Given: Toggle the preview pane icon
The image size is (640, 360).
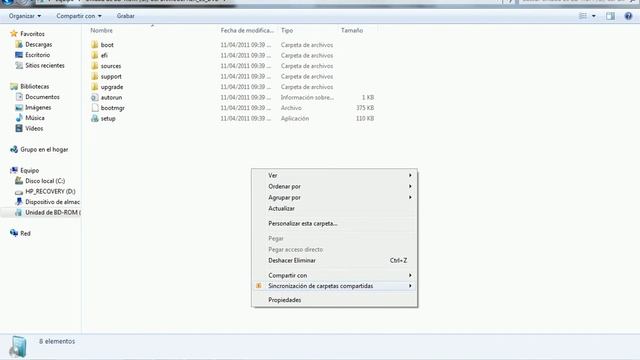Looking at the screenshot, I should (x=610, y=16).
